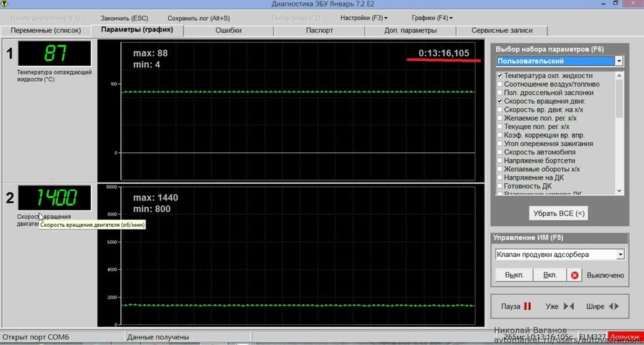Click Температура охлаждающей жидкости (°C) label

click(54, 76)
